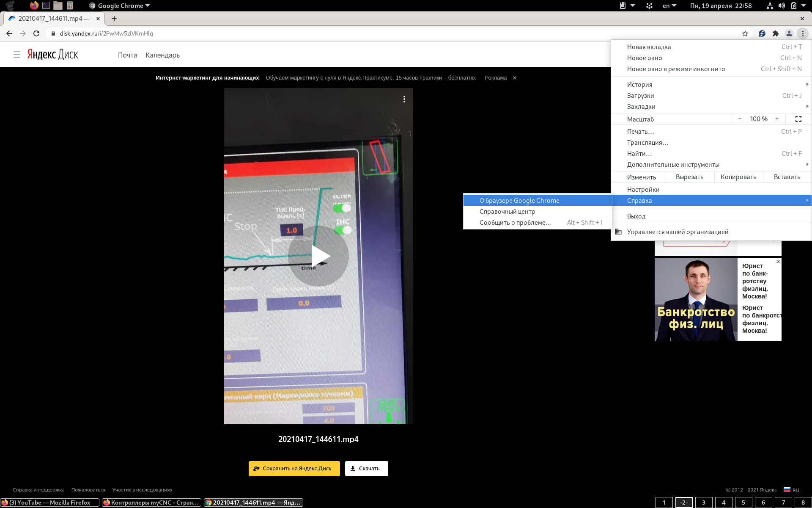Click Сохранить на Яндекс.Диск button

click(294, 469)
